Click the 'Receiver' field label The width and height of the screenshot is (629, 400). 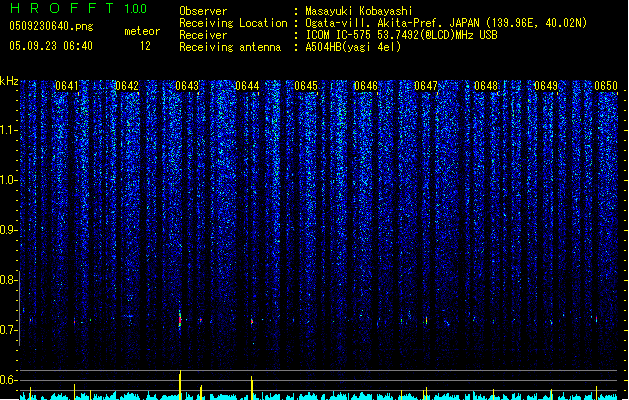click(203, 35)
